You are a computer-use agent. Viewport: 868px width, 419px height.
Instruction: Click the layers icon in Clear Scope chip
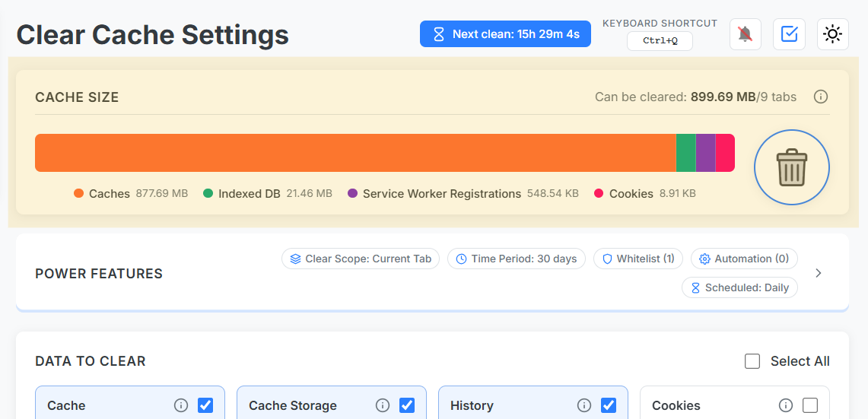click(x=296, y=259)
